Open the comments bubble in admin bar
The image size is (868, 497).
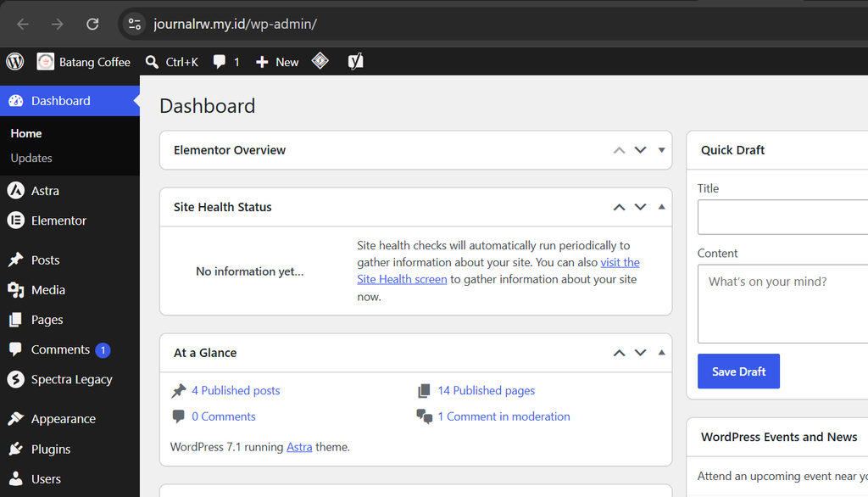click(220, 62)
